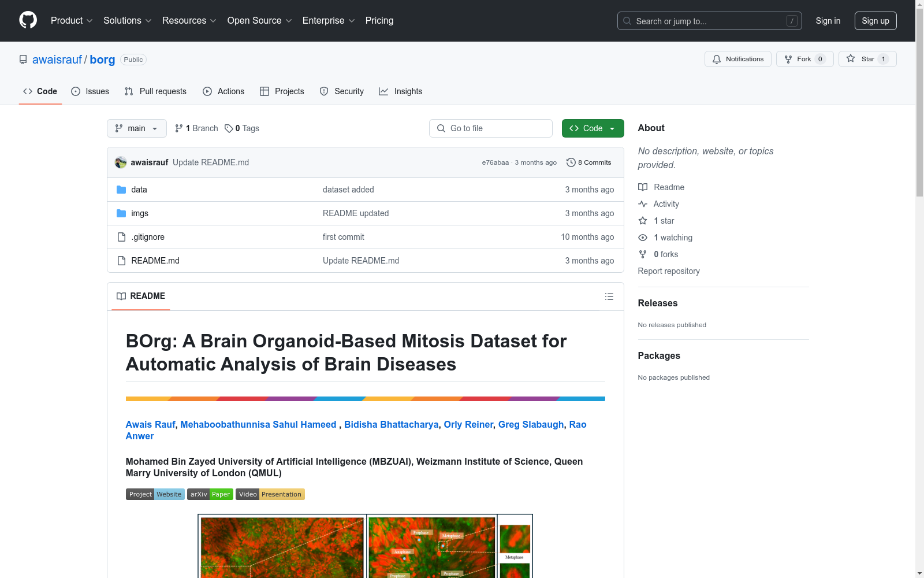Open the awaisrauf owner profile link

(57, 60)
